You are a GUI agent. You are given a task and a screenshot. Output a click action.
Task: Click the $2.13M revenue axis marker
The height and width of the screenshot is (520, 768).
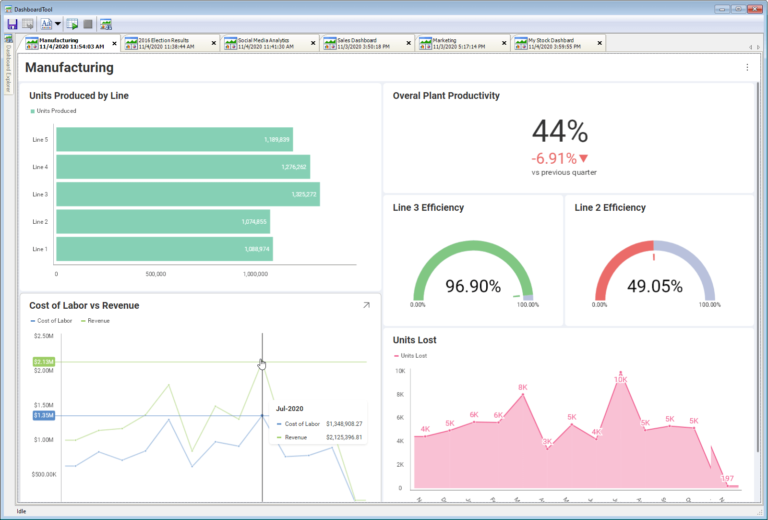click(44, 362)
